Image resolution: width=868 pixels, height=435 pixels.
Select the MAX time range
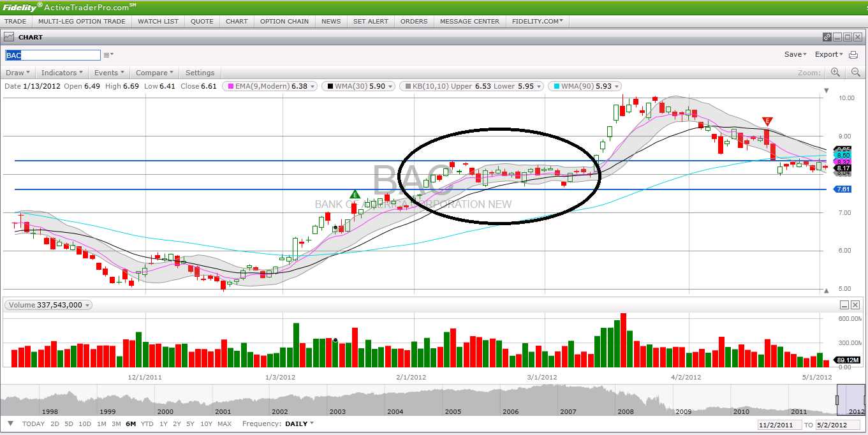tap(224, 424)
